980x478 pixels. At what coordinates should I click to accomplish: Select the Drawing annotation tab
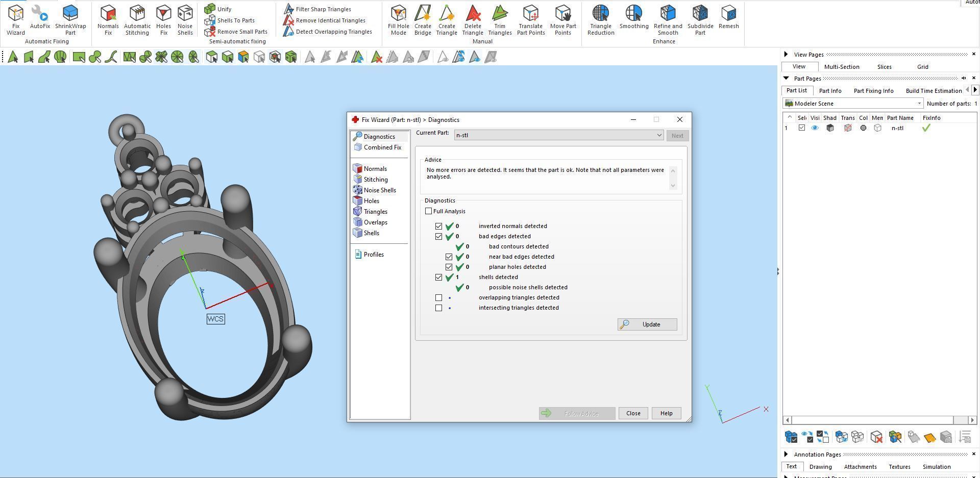[x=820, y=467]
